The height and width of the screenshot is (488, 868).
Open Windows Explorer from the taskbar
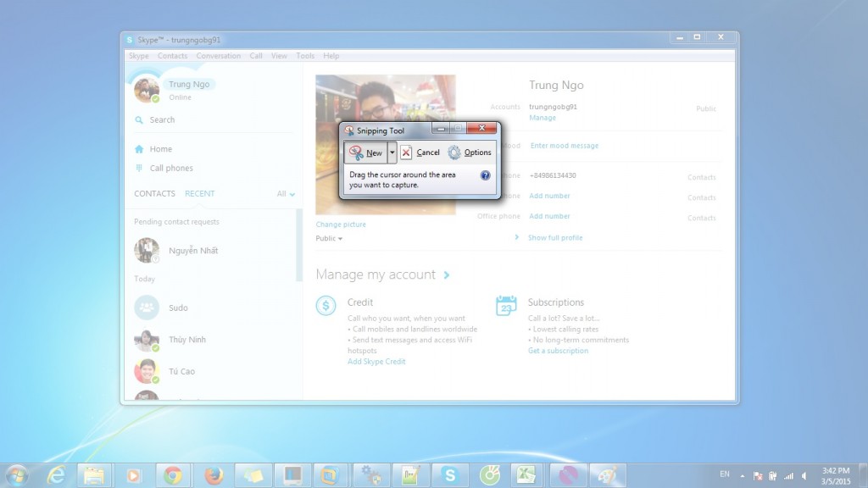[x=94, y=475]
